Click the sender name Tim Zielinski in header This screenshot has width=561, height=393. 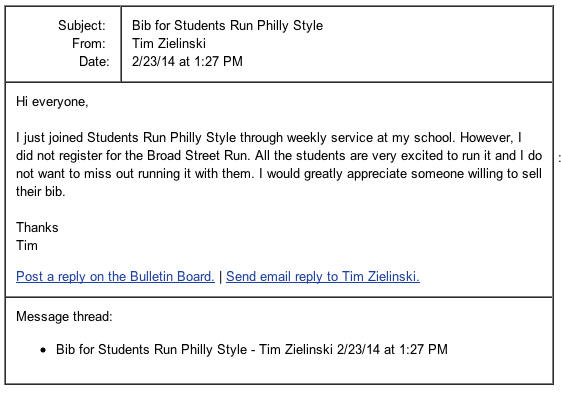click(x=169, y=43)
